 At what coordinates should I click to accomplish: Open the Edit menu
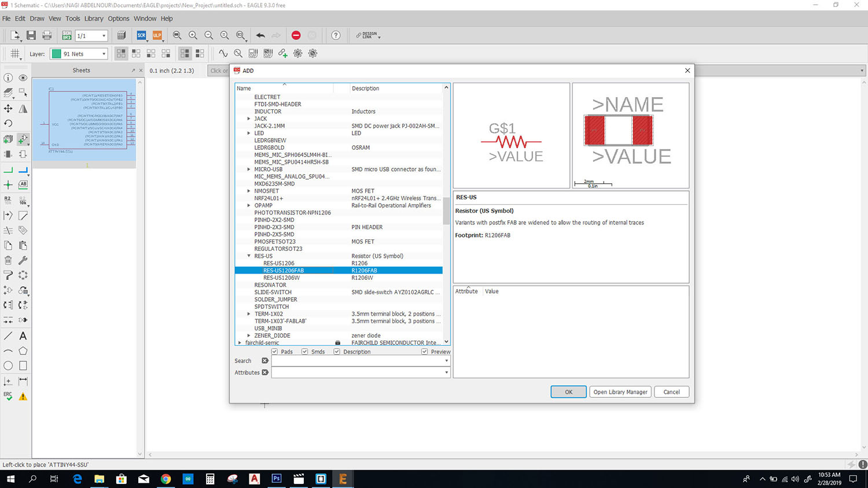20,19
